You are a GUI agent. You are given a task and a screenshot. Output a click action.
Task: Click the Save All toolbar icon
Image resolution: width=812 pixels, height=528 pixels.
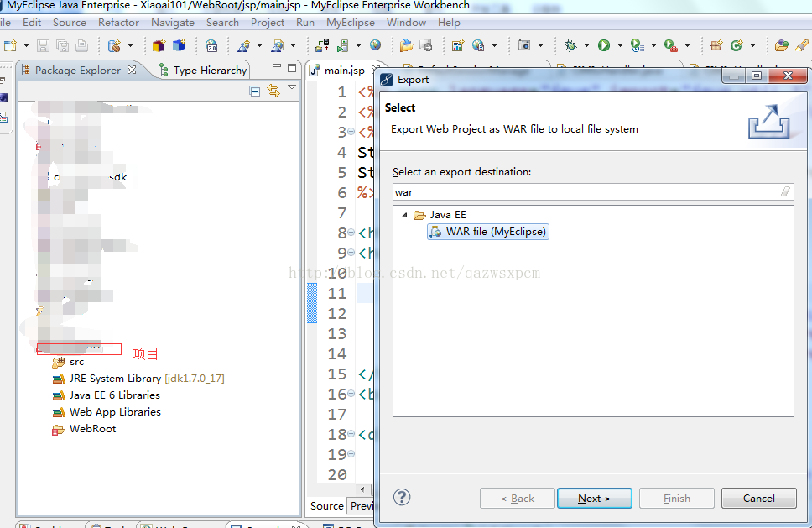63,45
